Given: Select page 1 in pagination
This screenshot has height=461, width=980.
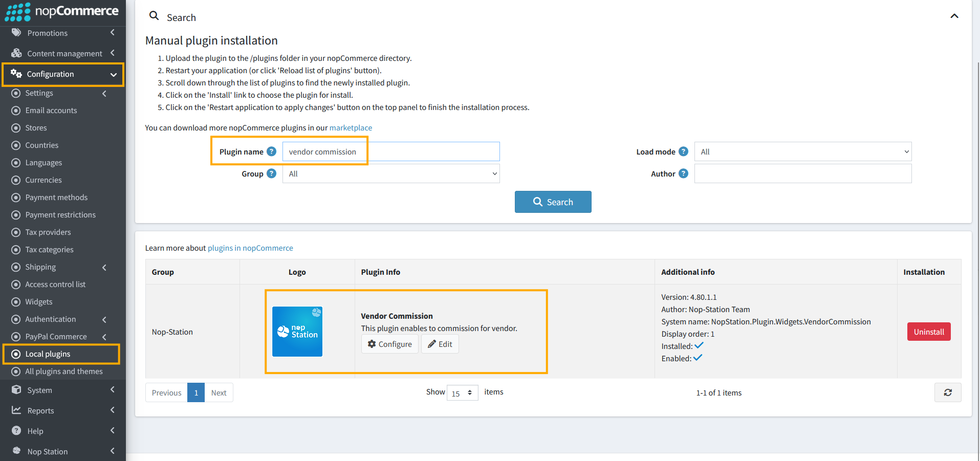Looking at the screenshot, I should (x=196, y=392).
